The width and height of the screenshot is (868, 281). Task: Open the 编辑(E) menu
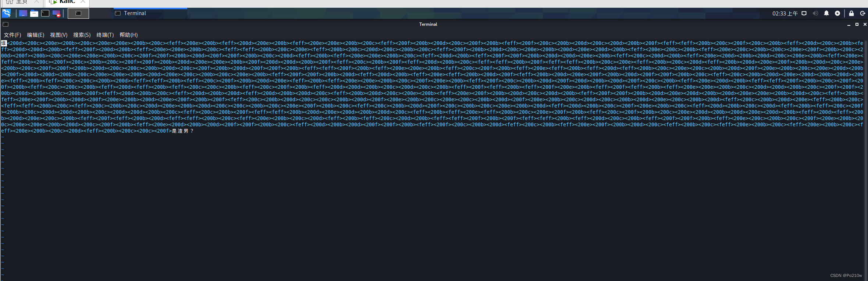(36, 35)
